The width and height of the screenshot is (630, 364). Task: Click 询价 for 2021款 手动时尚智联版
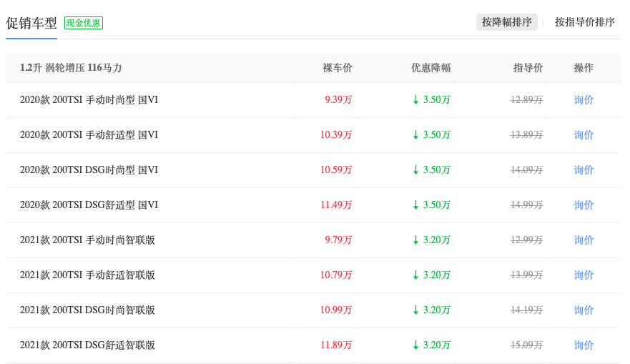(x=584, y=240)
